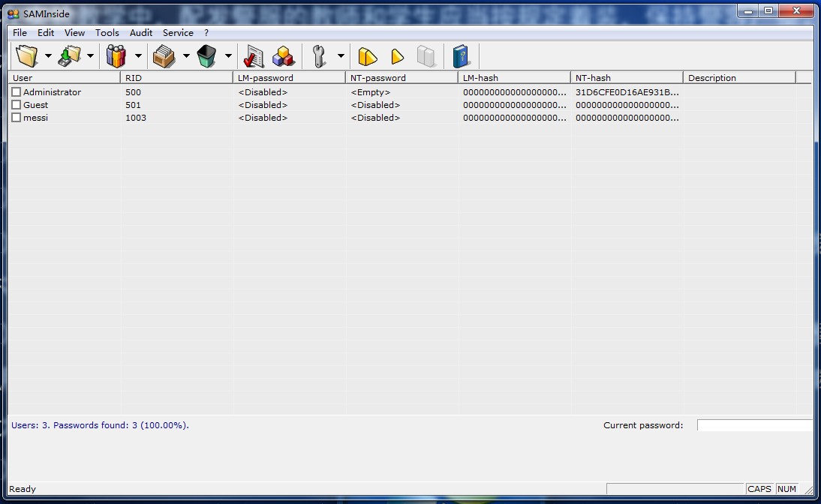Open settings with the wrench icon
The width and height of the screenshot is (821, 504).
pos(319,56)
